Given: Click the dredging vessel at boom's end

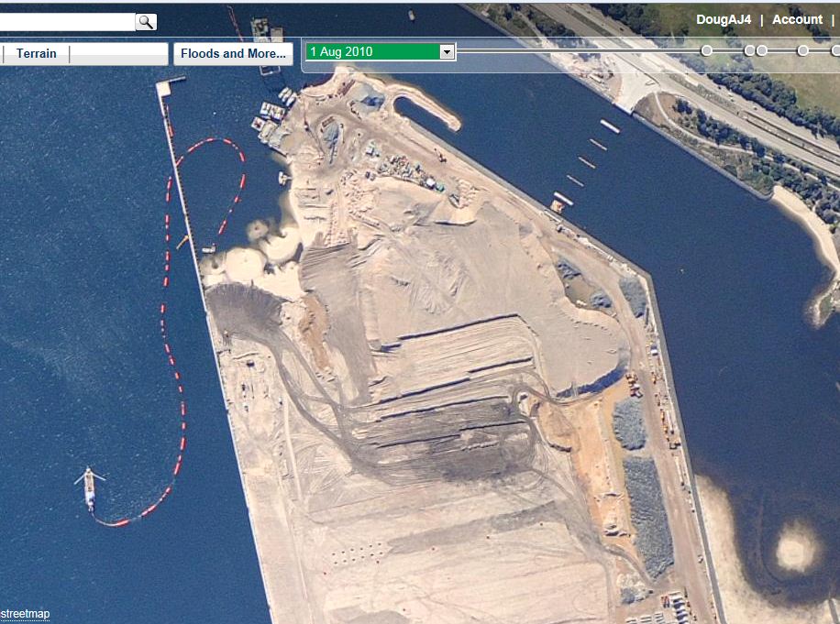Looking at the screenshot, I should click(x=90, y=487).
